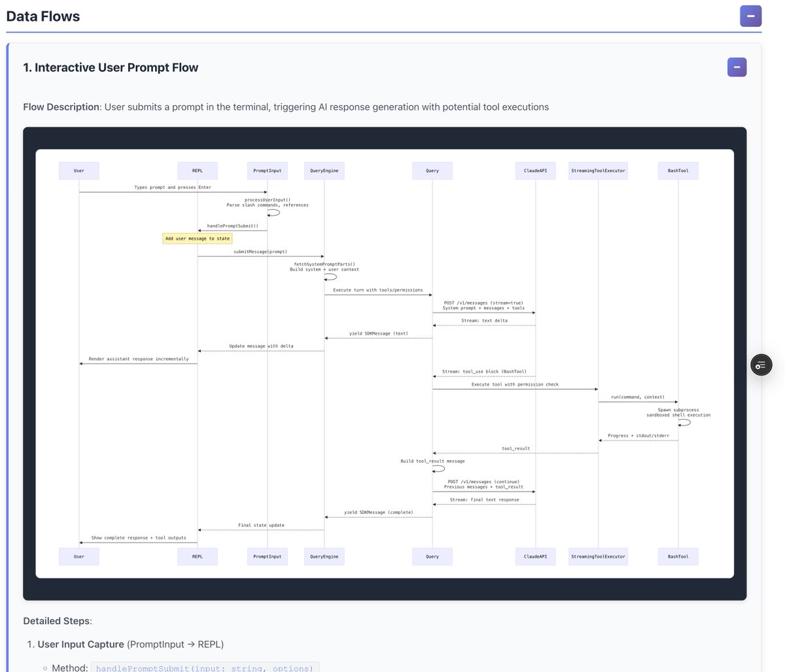Select the top PromptInput participant box
The image size is (785, 672).
(x=267, y=171)
